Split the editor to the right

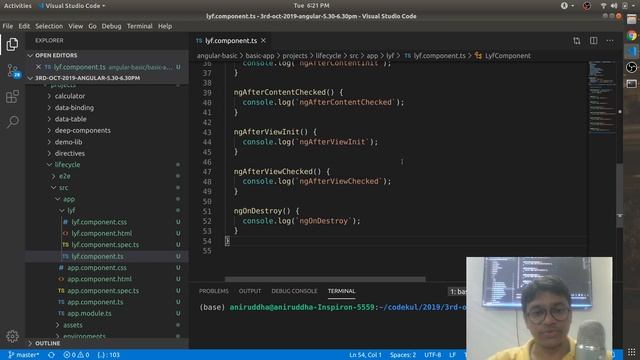coord(593,40)
